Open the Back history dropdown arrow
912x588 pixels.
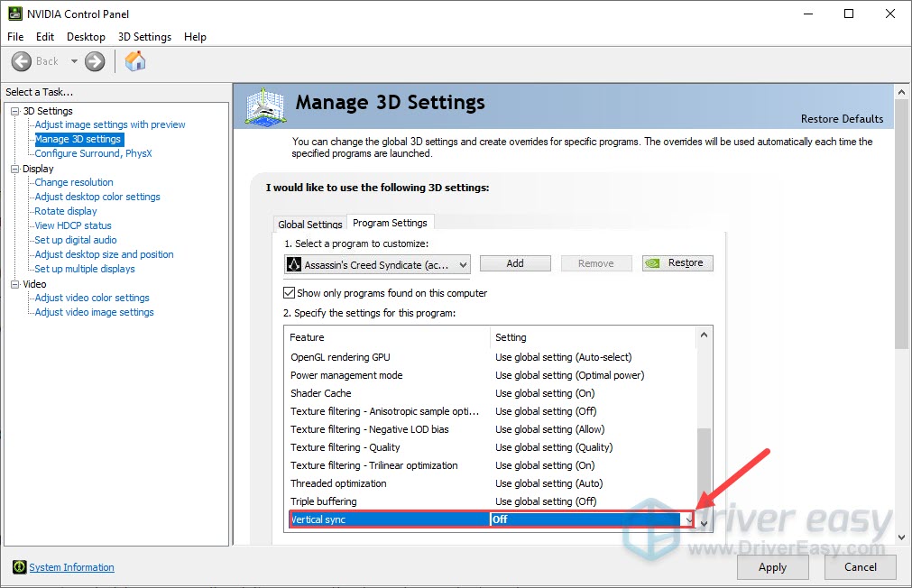[x=74, y=61]
